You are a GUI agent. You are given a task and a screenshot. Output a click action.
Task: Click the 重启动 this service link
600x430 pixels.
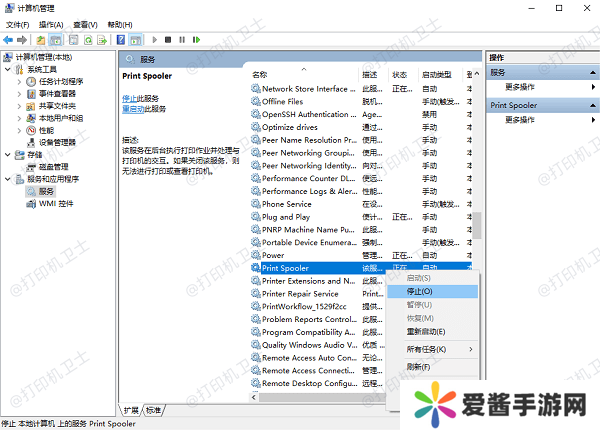134,108
